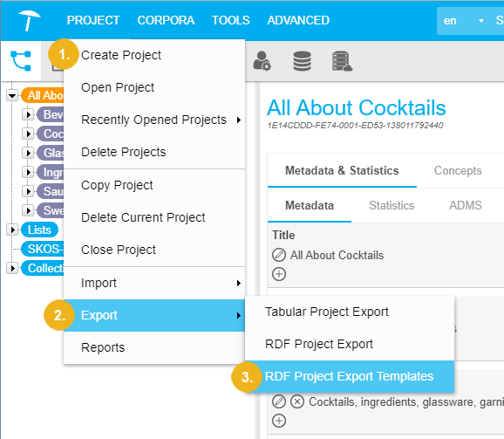Click the PoolParty umbrella logo
Screen dimensions: 504x439
30,20
